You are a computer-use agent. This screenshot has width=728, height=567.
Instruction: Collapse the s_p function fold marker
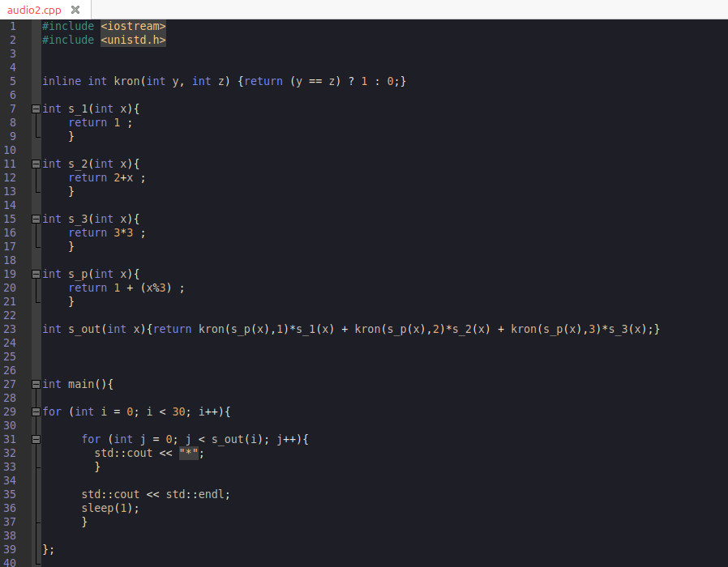36,275
